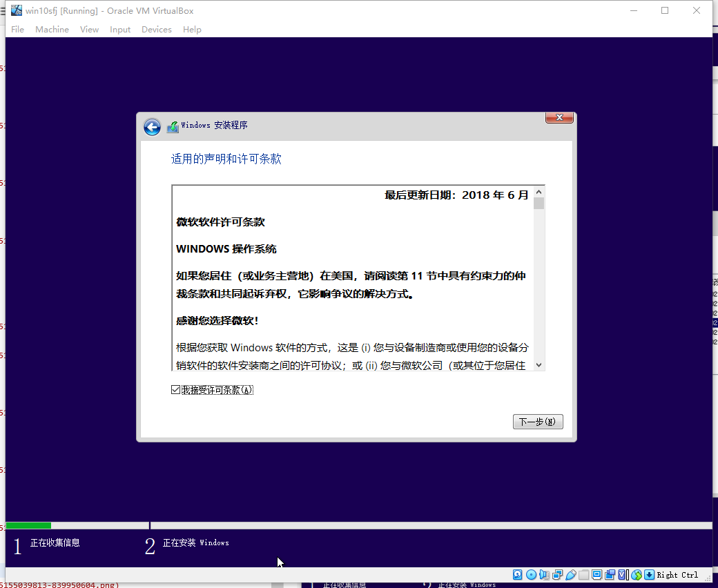Click the blue back arrow in setup

point(152,127)
